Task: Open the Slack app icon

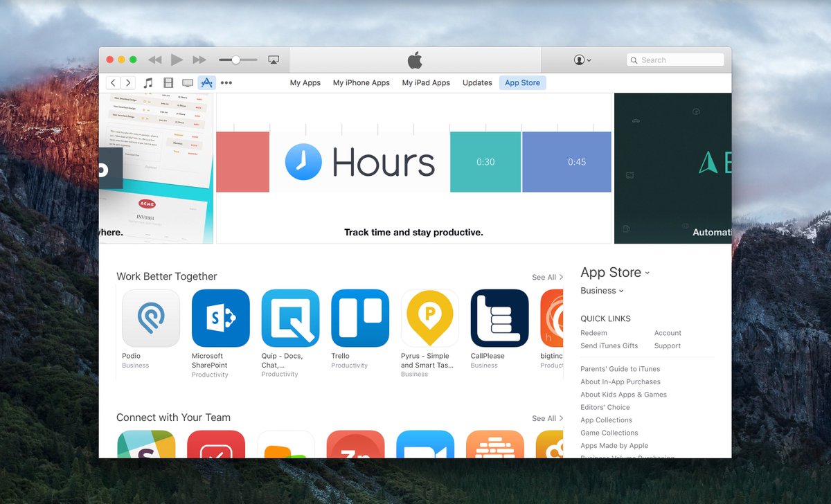Action: tap(146, 444)
